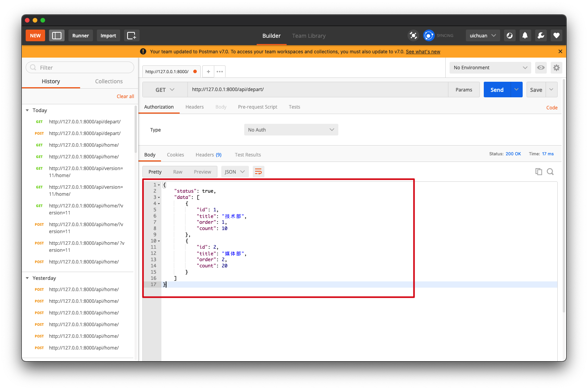The image size is (588, 390).
Task: Select the Authorization tab
Action: [159, 107]
